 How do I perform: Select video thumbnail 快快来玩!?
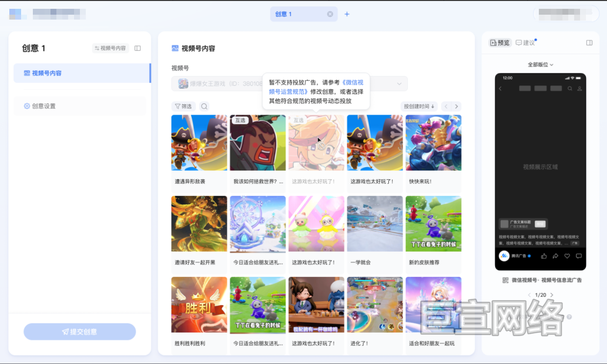point(433,143)
